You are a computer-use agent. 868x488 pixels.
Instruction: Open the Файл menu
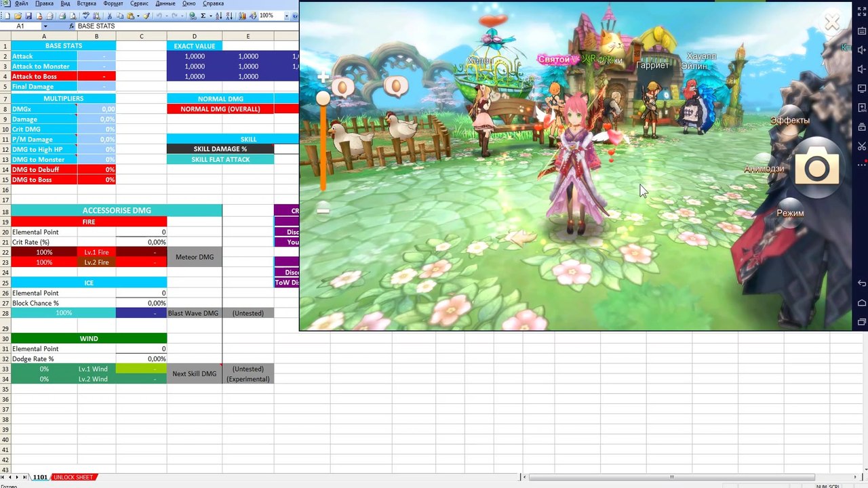[x=20, y=3]
